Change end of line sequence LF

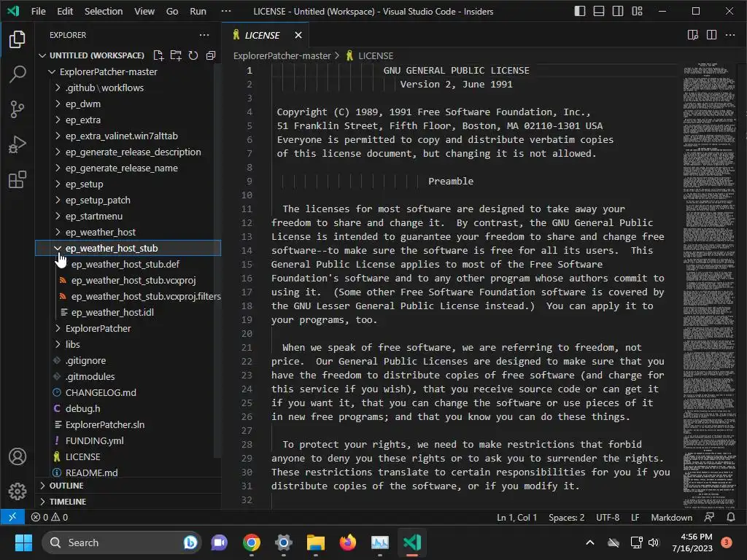click(x=635, y=517)
